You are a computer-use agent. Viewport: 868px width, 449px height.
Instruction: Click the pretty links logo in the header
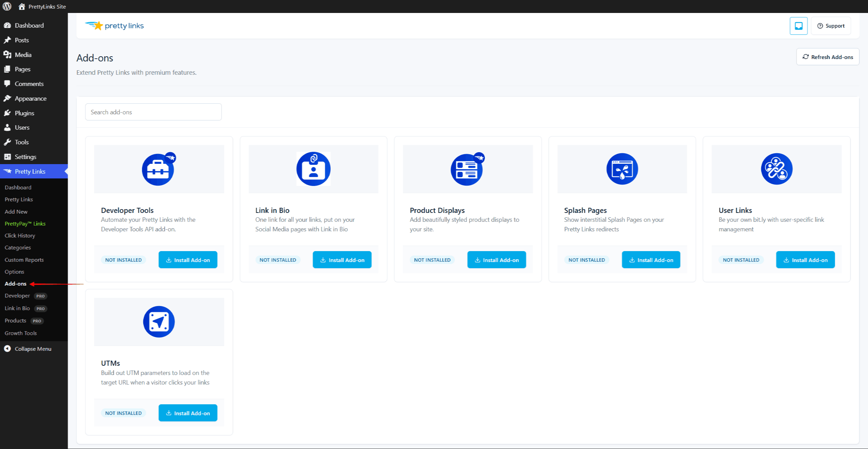[x=114, y=26]
